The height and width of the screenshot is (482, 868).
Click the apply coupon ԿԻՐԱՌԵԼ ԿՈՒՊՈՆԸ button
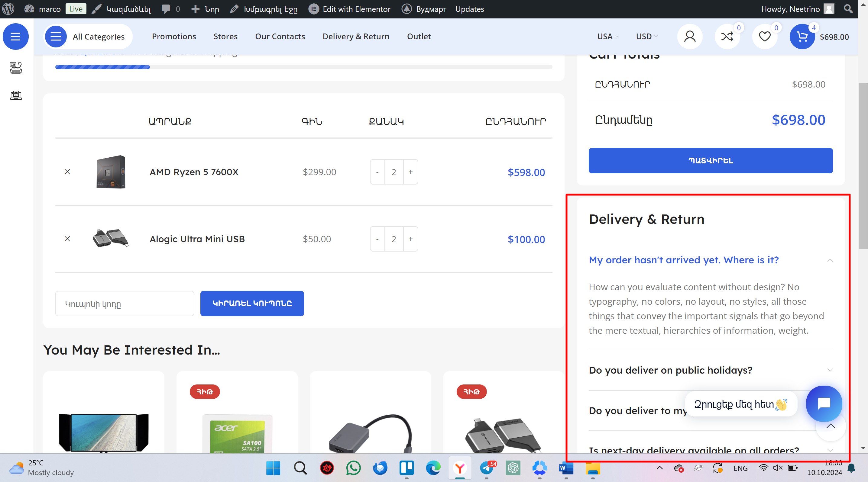pyautogui.click(x=252, y=303)
